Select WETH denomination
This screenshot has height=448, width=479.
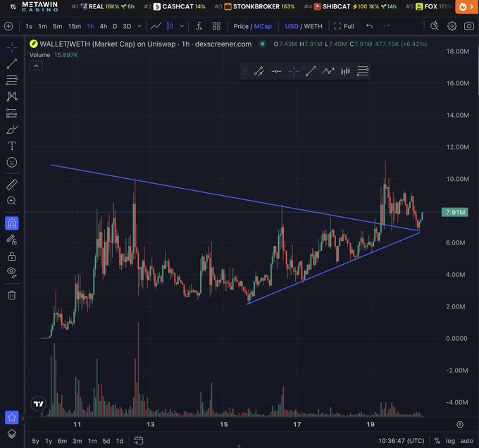(x=313, y=26)
